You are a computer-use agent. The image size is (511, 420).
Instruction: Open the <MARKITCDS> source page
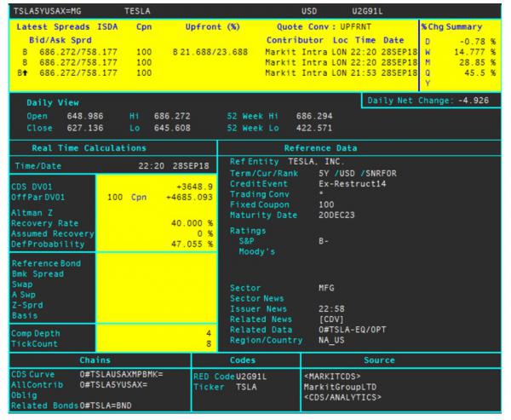[332, 377]
